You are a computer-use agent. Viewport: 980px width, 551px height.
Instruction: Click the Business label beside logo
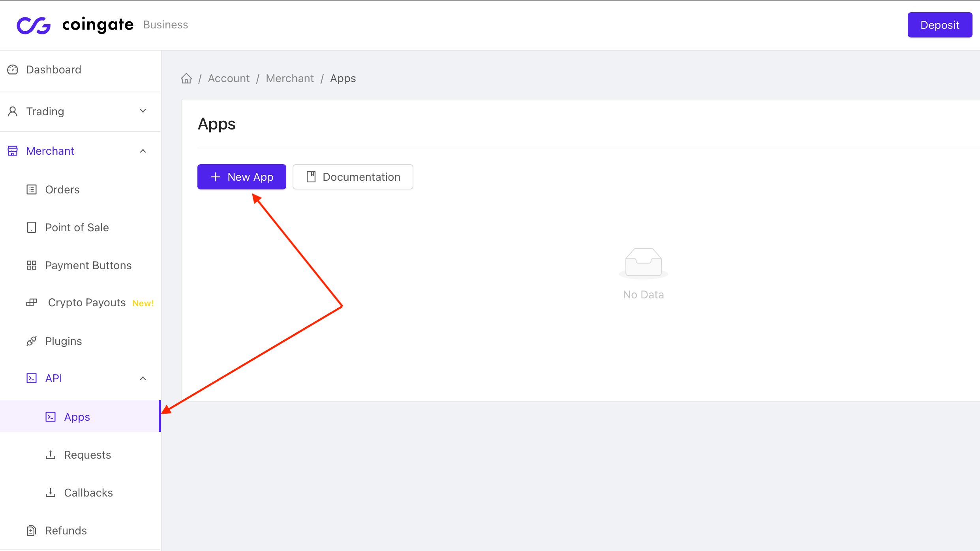pyautogui.click(x=165, y=24)
